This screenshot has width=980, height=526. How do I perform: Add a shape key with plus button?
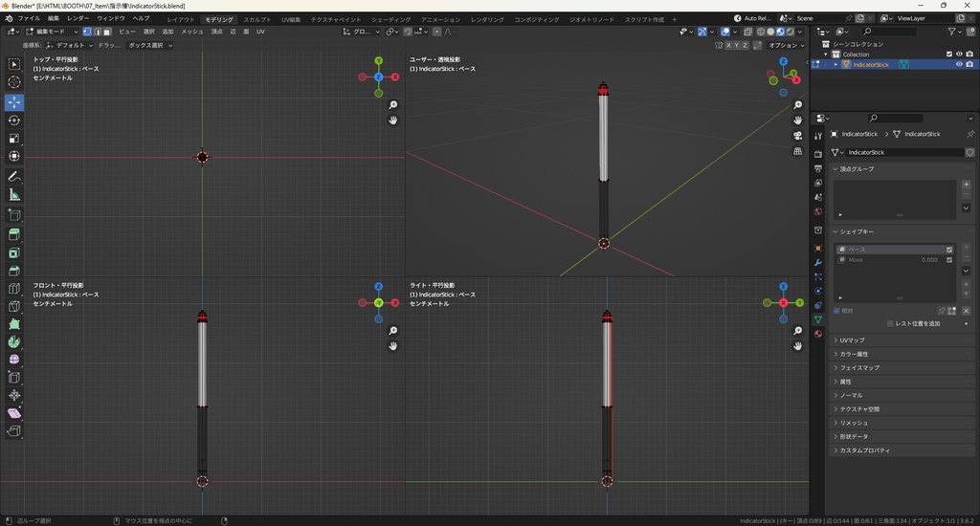click(x=966, y=248)
